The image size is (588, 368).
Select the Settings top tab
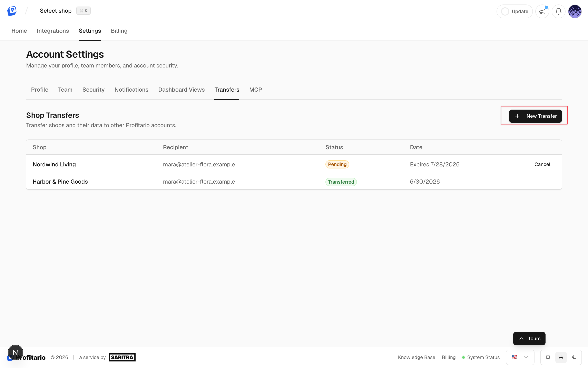click(x=90, y=31)
